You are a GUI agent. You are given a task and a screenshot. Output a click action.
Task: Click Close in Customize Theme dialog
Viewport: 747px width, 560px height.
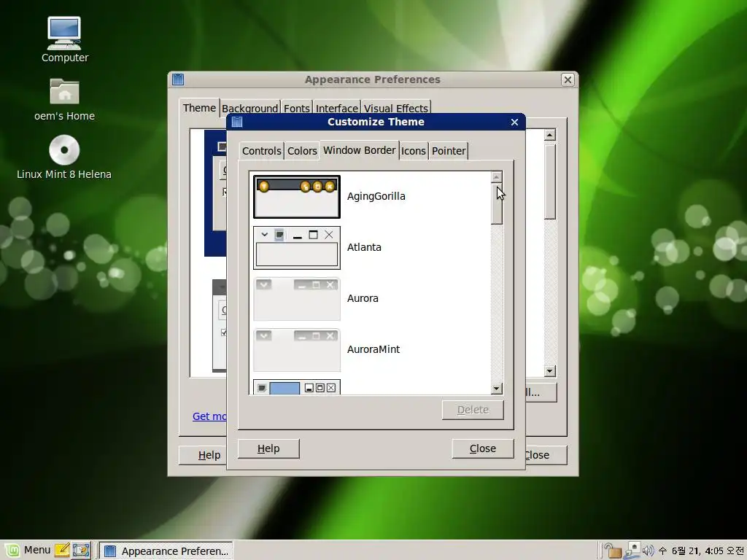point(483,448)
